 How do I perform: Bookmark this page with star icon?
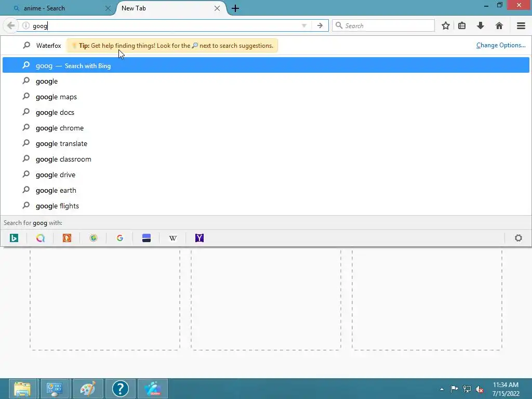pyautogui.click(x=445, y=25)
